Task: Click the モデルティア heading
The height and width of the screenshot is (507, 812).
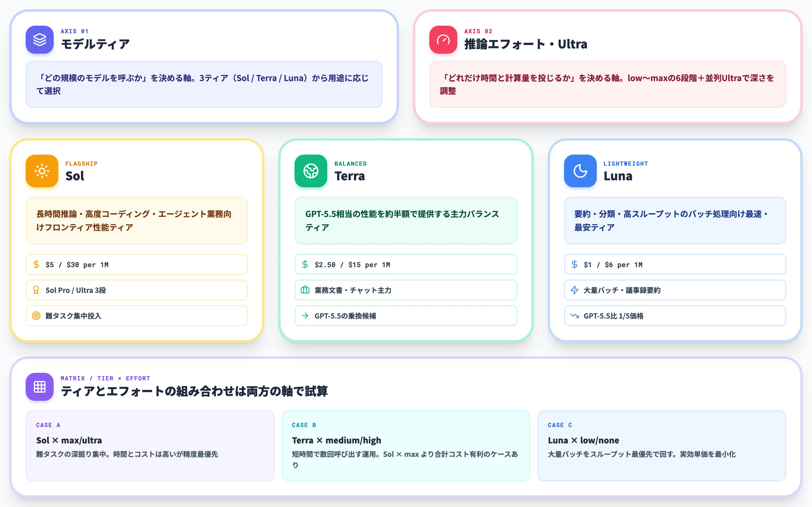Action: 95,44
